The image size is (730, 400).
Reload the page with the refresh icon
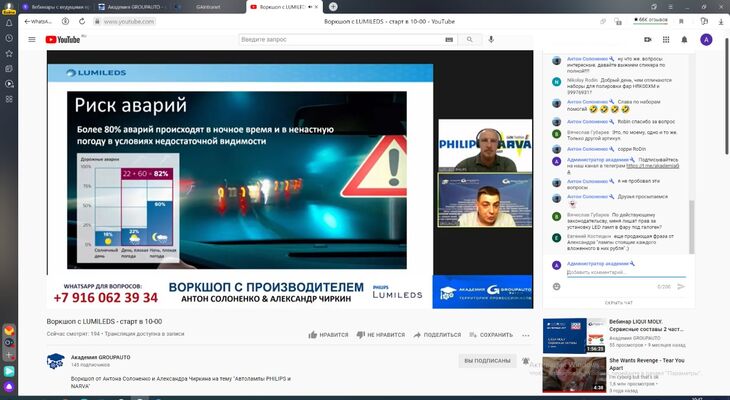click(82, 21)
